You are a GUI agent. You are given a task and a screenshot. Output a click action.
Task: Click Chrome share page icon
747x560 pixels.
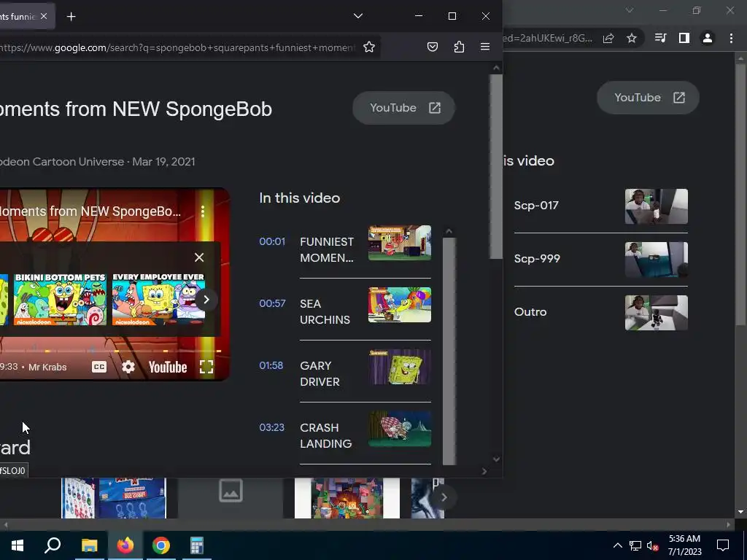[x=608, y=38]
